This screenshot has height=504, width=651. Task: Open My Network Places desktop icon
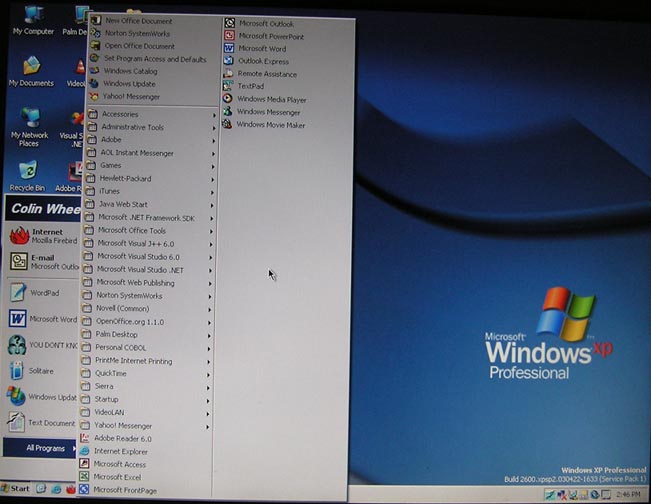click(29, 127)
